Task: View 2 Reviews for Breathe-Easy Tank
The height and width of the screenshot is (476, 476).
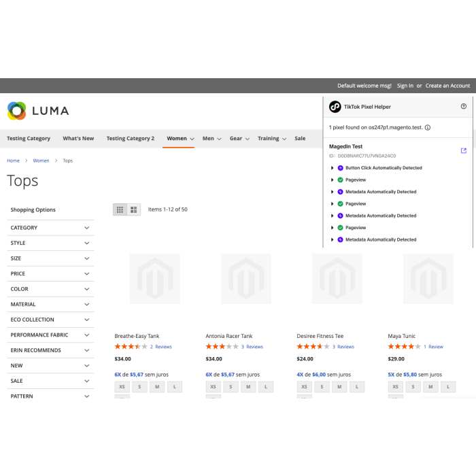Action: pyautogui.click(x=161, y=347)
